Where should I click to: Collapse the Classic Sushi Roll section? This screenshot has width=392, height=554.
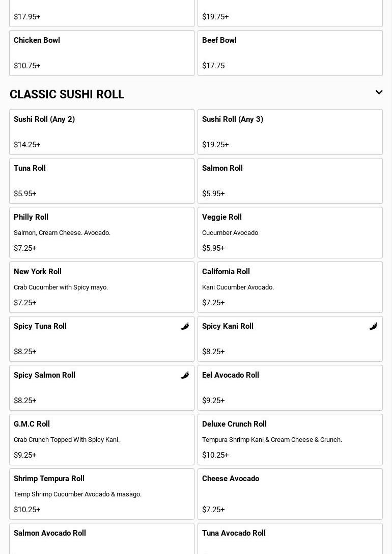pyautogui.click(x=379, y=93)
